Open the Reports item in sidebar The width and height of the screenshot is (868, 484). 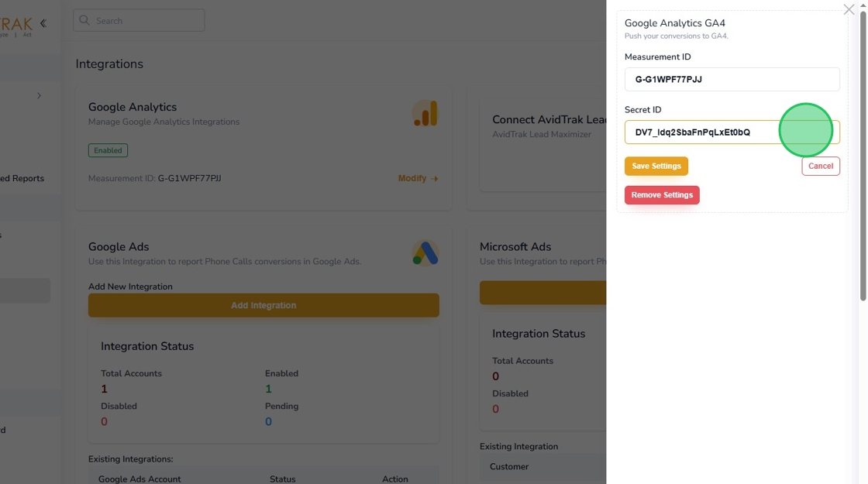point(22,178)
